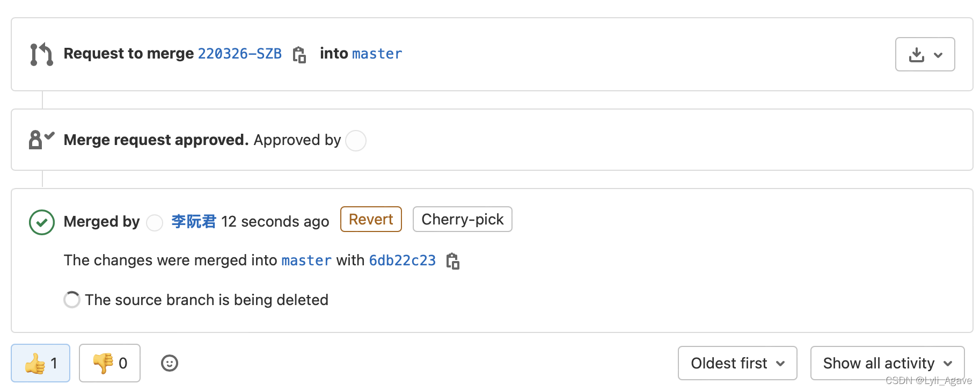Click the green merged status checkmark
Viewport: 980px width, 391px height.
click(x=42, y=222)
